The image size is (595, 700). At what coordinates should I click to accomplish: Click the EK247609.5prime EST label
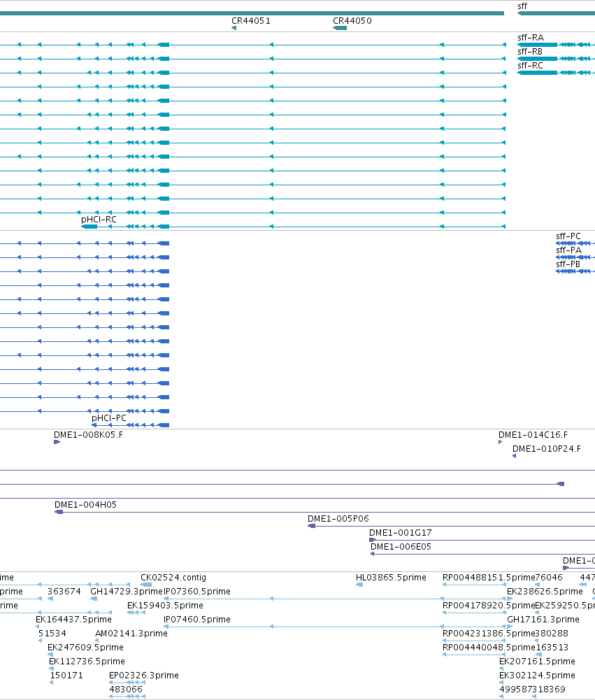(86, 648)
